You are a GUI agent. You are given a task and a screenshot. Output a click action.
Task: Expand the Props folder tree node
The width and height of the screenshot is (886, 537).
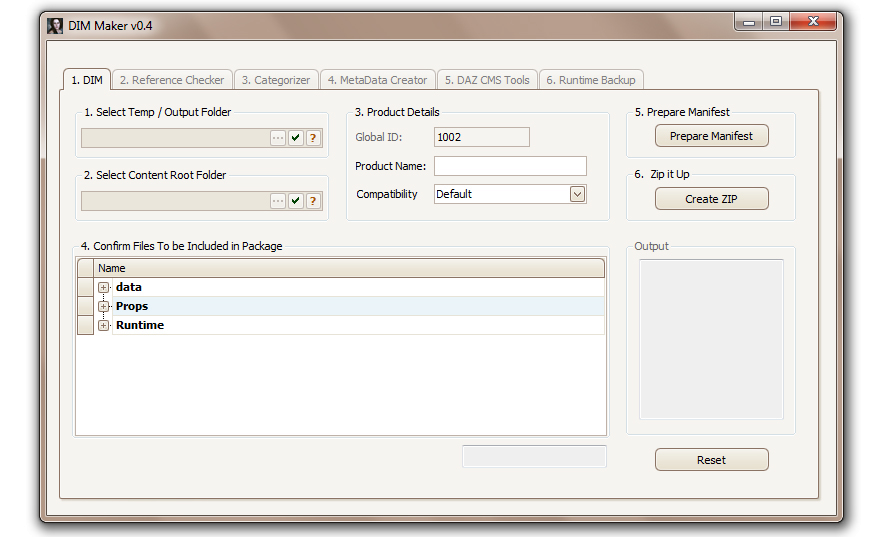click(x=103, y=306)
